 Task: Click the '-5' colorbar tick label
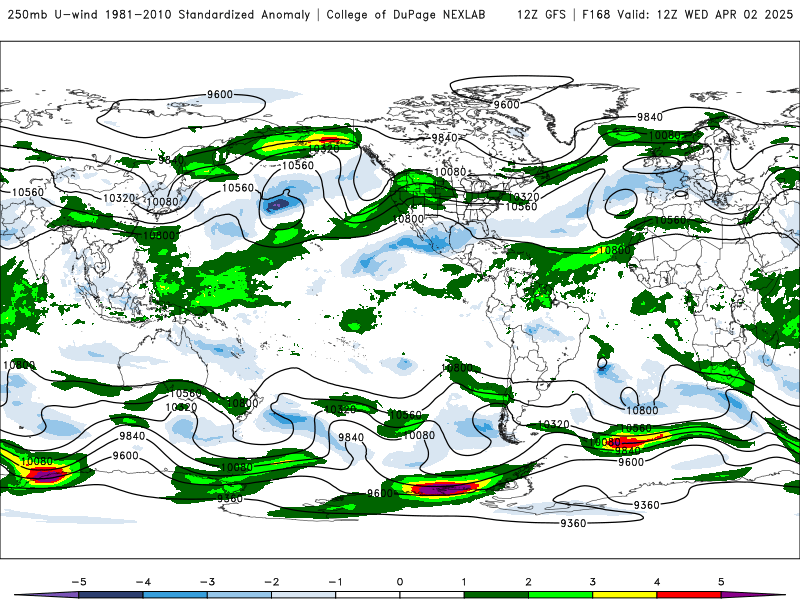click(79, 582)
